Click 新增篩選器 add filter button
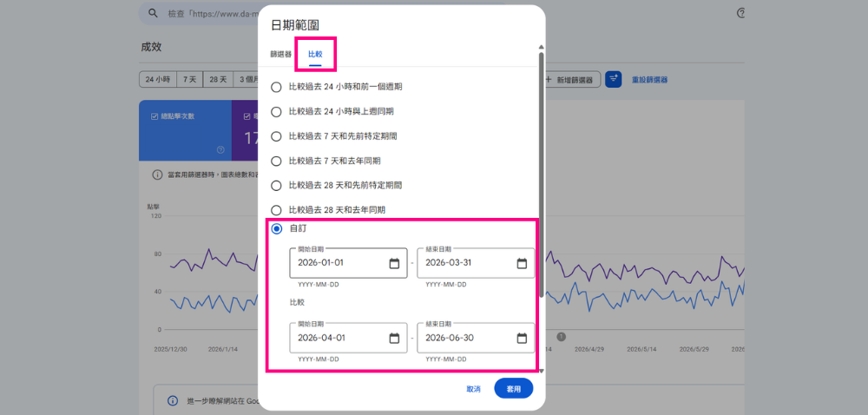 pyautogui.click(x=570, y=80)
